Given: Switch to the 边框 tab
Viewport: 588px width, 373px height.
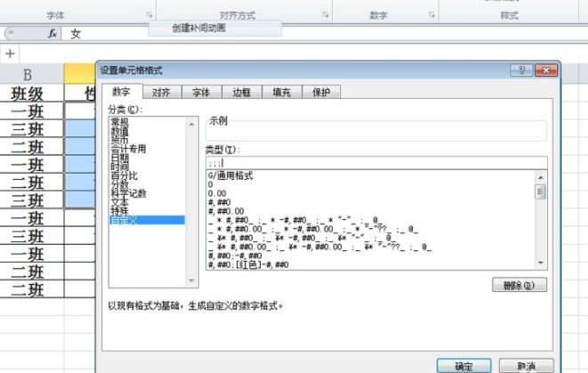Looking at the screenshot, I should (x=242, y=93).
